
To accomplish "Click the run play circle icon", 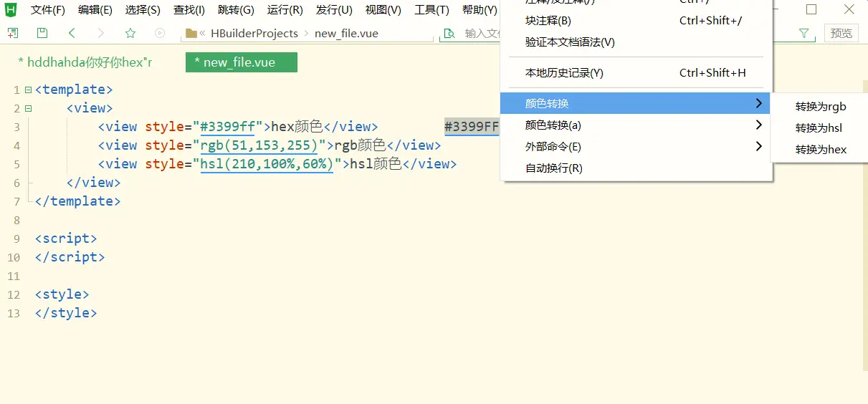I will 160,33.
